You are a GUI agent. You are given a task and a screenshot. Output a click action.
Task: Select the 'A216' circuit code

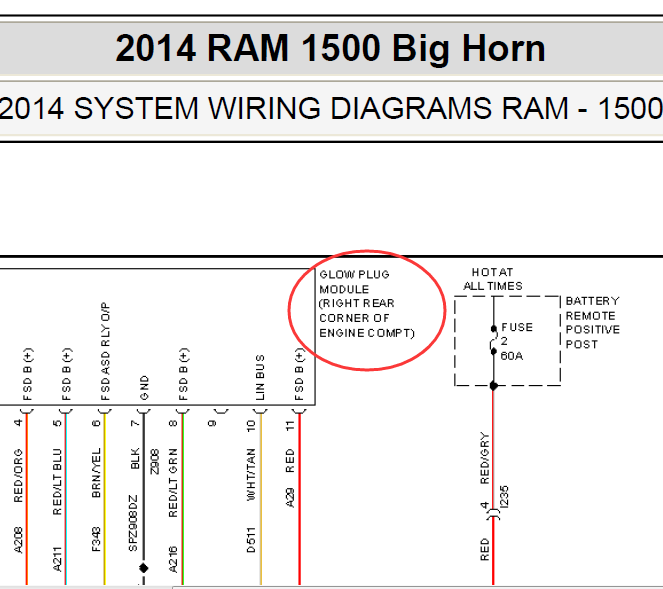pyautogui.click(x=173, y=559)
